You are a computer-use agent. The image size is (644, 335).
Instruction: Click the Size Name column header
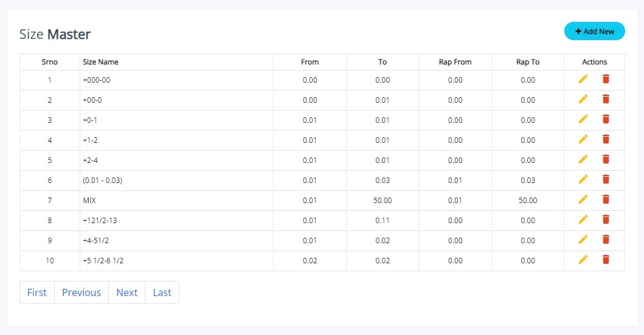(x=101, y=62)
